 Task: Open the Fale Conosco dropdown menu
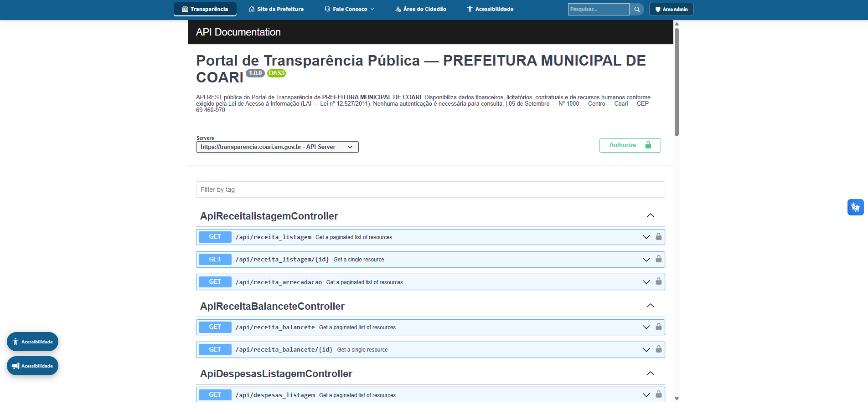click(350, 9)
